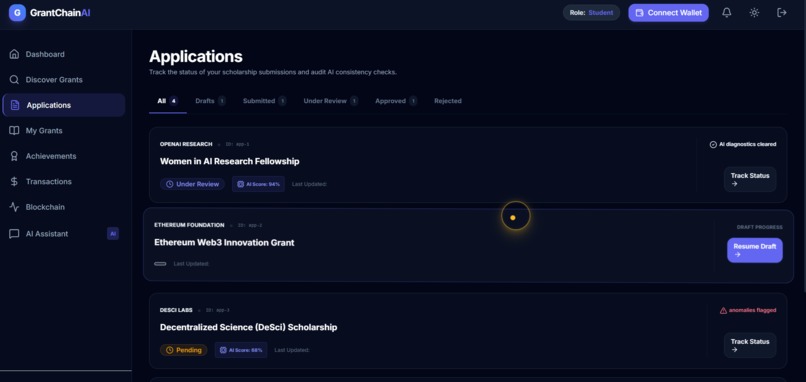Click the Under Review status badge
Image resolution: width=806 pixels, height=382 pixels.
(x=192, y=184)
